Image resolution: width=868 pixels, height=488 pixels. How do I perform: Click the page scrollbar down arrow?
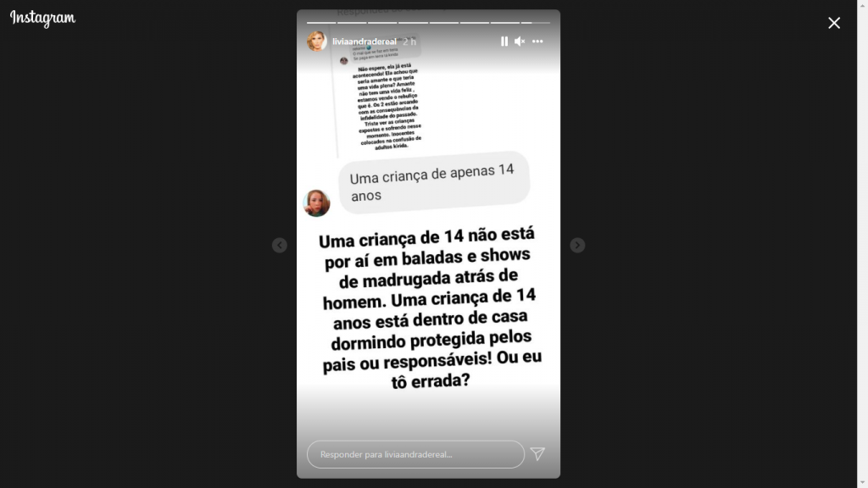862,484
